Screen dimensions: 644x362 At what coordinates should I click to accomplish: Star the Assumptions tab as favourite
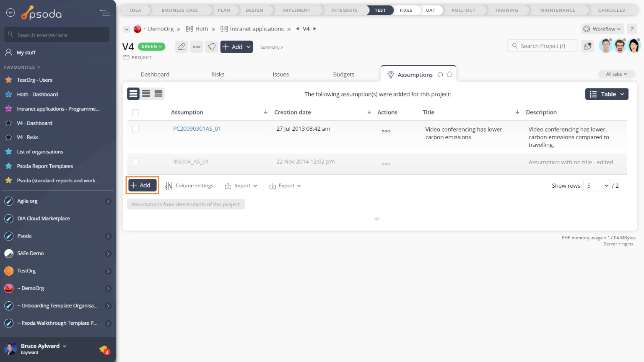449,75
